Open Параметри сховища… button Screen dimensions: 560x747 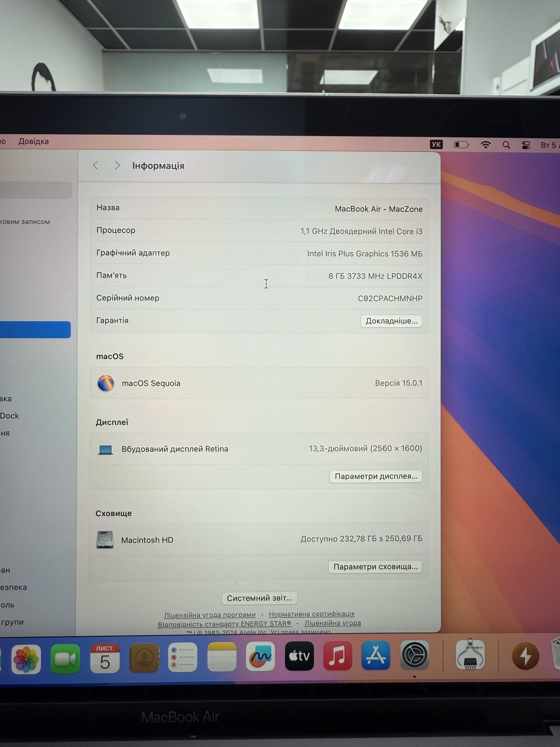[x=375, y=567]
